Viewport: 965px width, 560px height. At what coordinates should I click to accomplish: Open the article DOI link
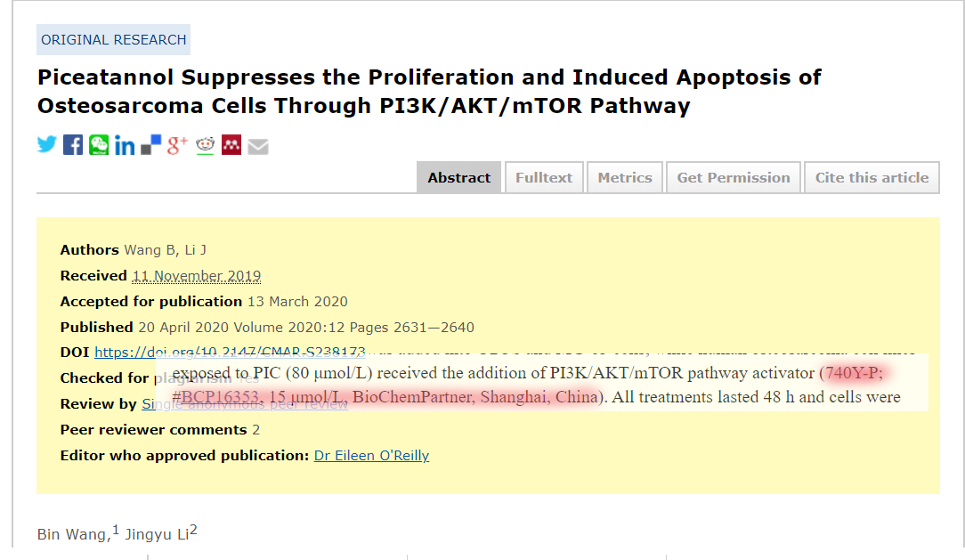tap(230, 352)
